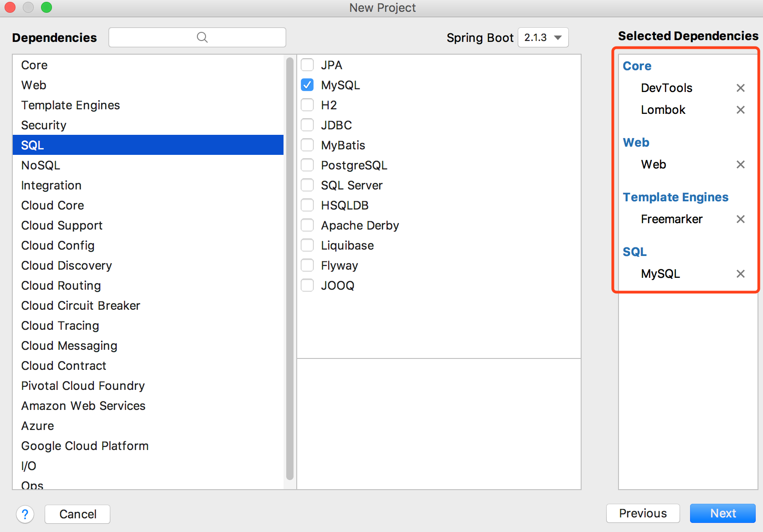Click the search magnifier icon

pos(202,37)
